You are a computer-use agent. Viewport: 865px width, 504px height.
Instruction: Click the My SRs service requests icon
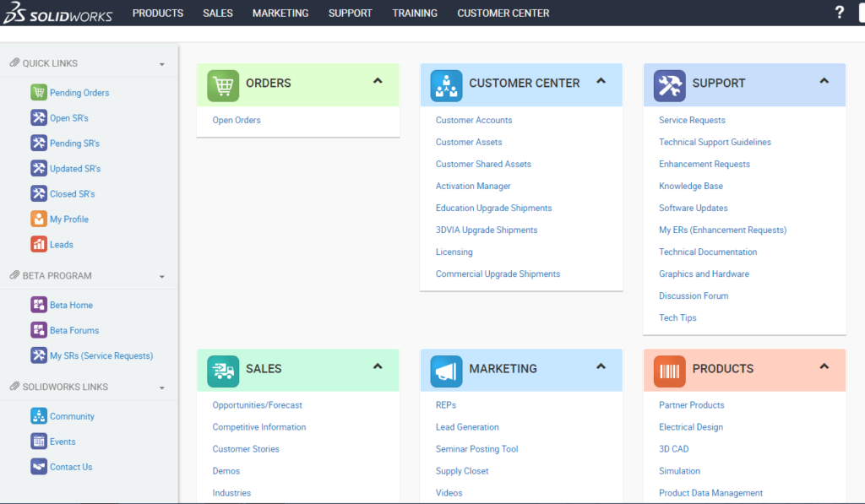[x=39, y=355]
